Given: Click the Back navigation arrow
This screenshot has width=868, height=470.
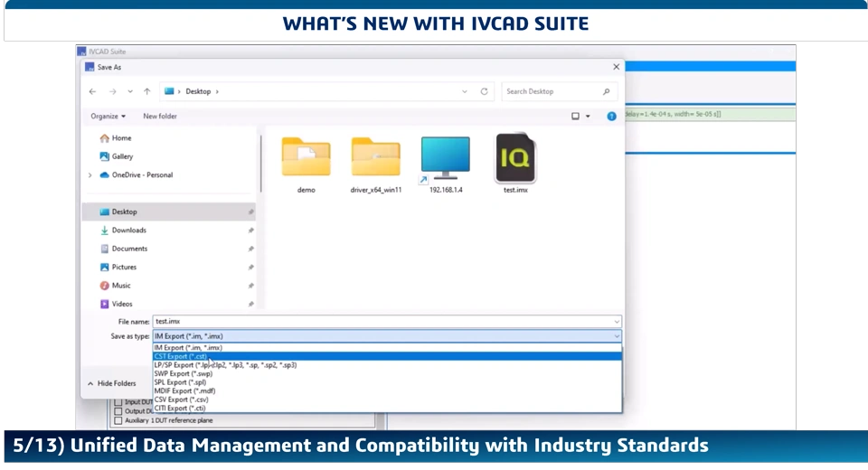Looking at the screenshot, I should click(x=92, y=91).
